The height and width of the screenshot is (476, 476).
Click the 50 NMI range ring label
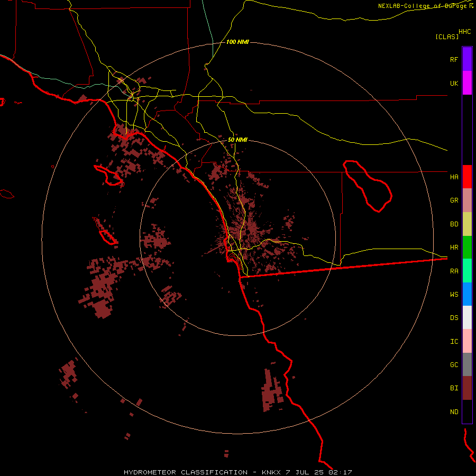pos(237,140)
